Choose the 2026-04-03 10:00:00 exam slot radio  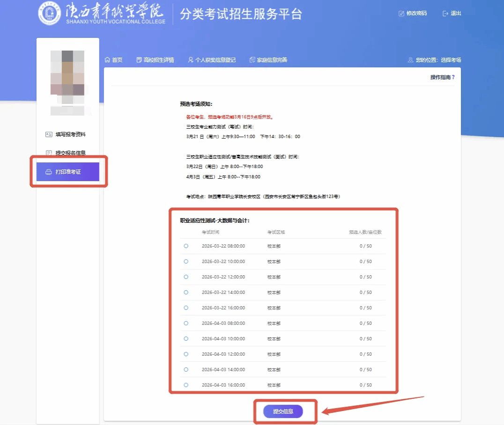186,338
